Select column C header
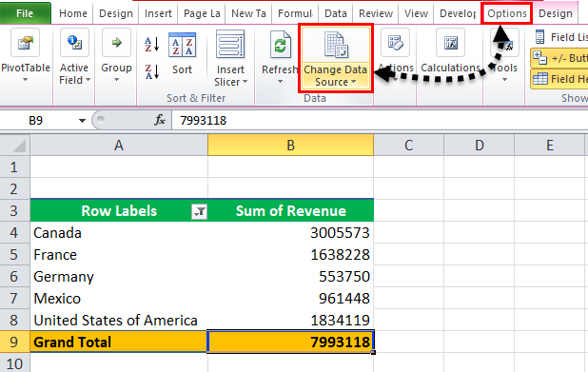Image resolution: width=588 pixels, height=372 pixels. pos(409,146)
